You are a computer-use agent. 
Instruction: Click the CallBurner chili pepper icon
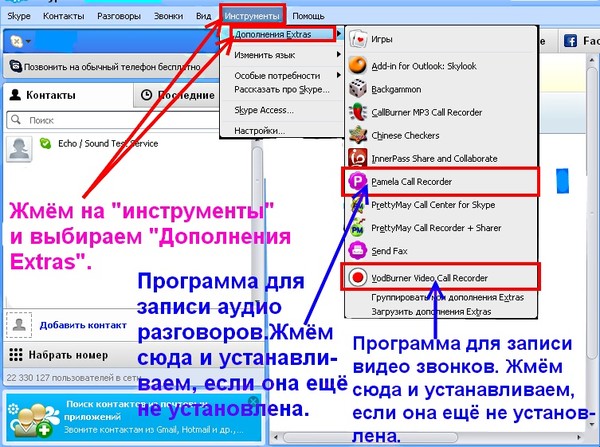point(358,112)
